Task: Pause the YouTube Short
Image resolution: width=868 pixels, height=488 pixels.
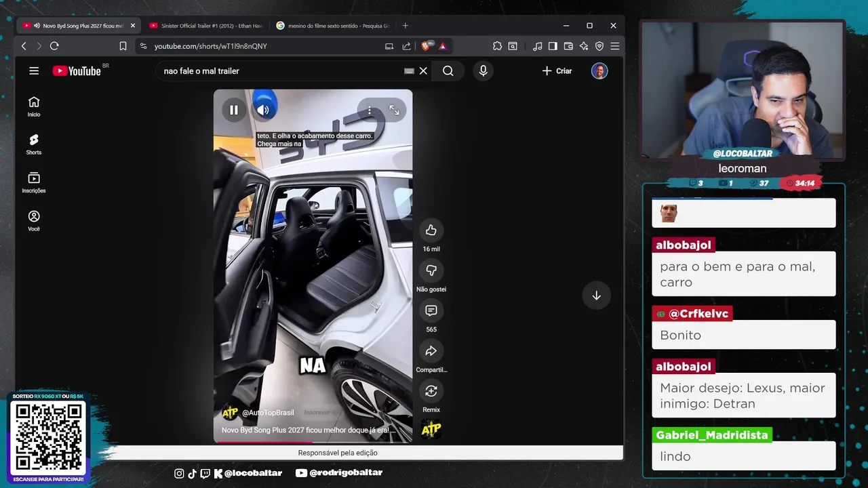Action: 234,110
